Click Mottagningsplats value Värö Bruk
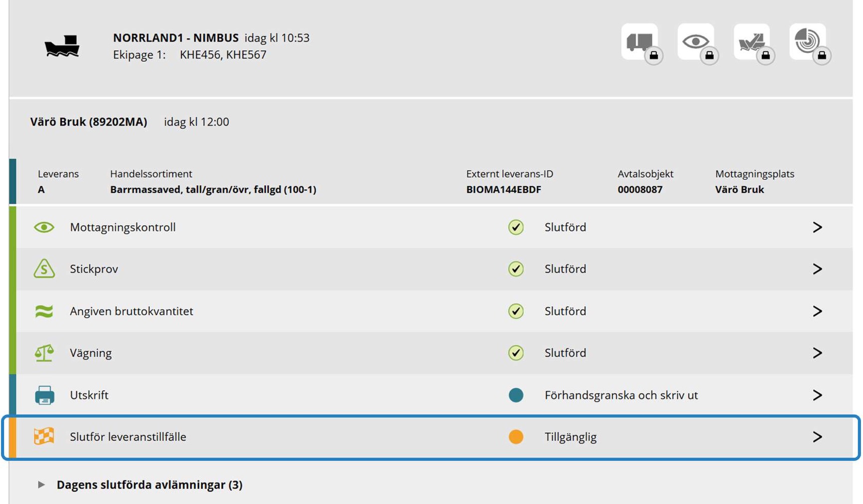Viewport: 863px width, 504px height. (x=739, y=190)
